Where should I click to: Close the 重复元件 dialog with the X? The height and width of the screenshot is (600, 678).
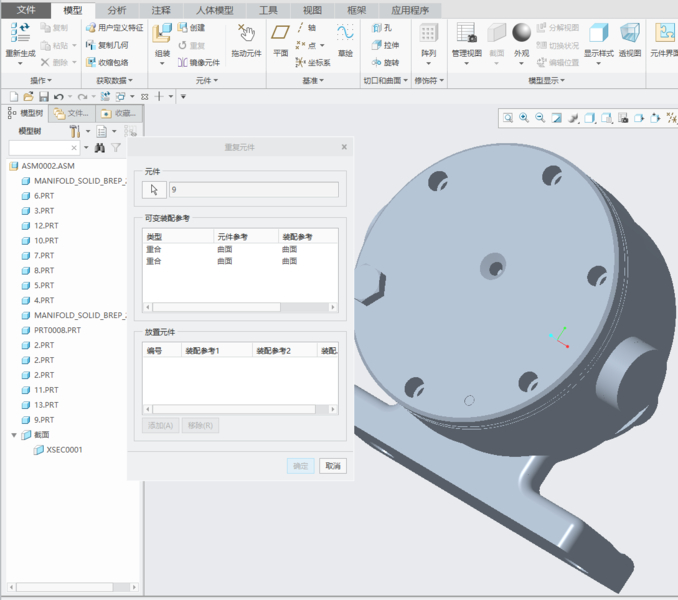344,147
